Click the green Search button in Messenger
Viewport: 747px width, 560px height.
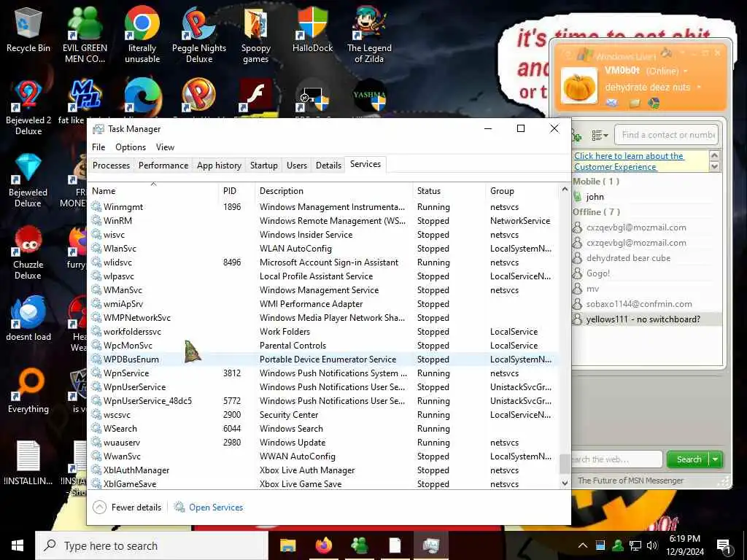688,459
